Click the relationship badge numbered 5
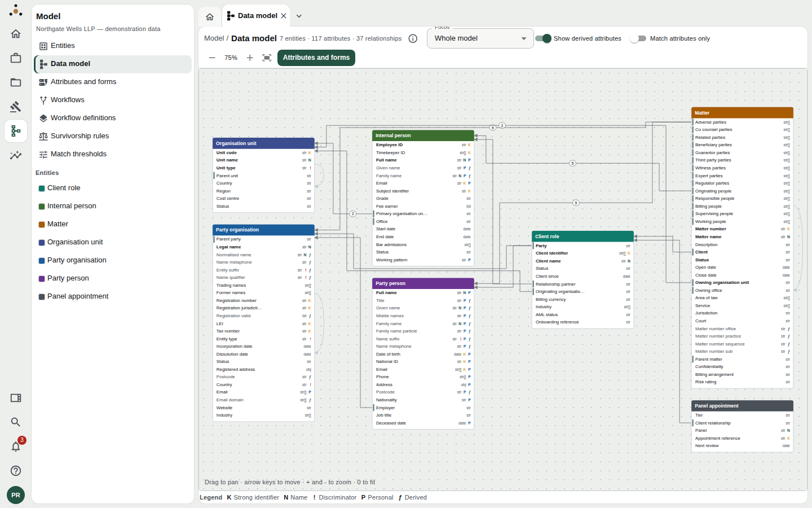The width and height of the screenshot is (812, 508). (572, 164)
